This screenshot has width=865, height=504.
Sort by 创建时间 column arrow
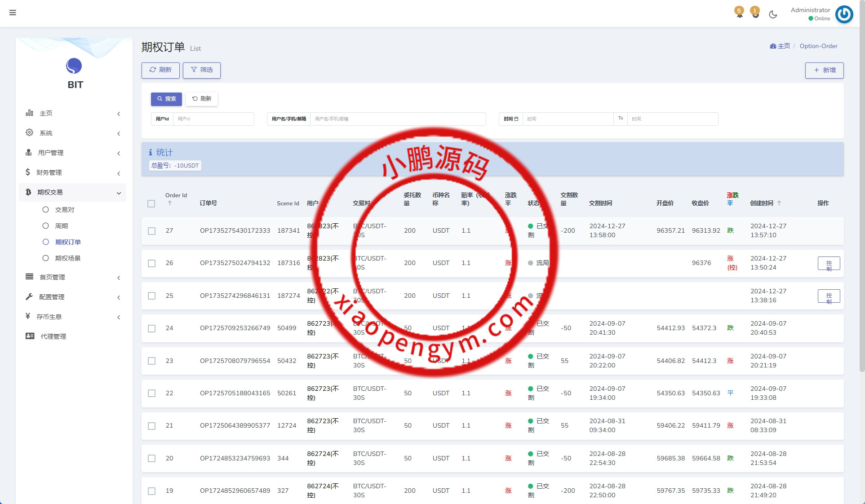click(779, 203)
